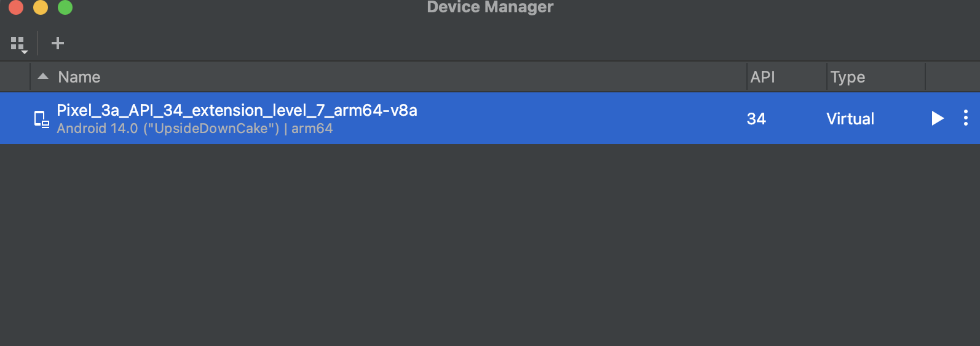This screenshot has height=346, width=980.
Task: Click the blank header cell left of Name
Action: point(15,77)
